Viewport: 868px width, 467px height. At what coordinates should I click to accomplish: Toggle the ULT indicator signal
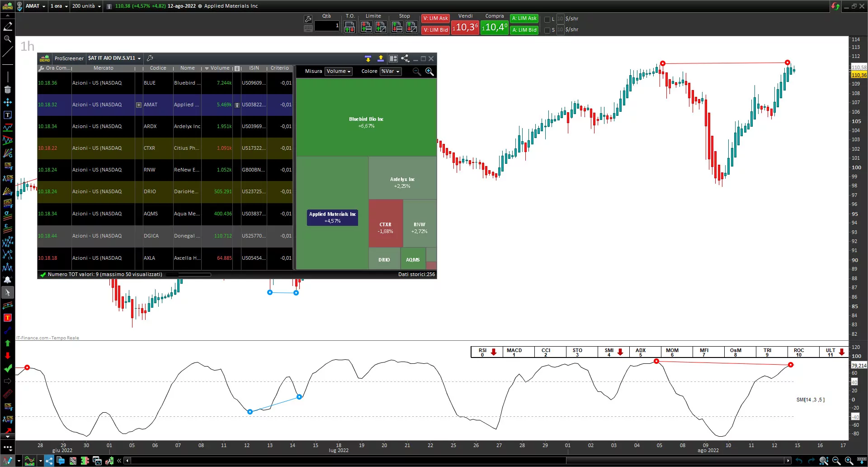pyautogui.click(x=835, y=352)
